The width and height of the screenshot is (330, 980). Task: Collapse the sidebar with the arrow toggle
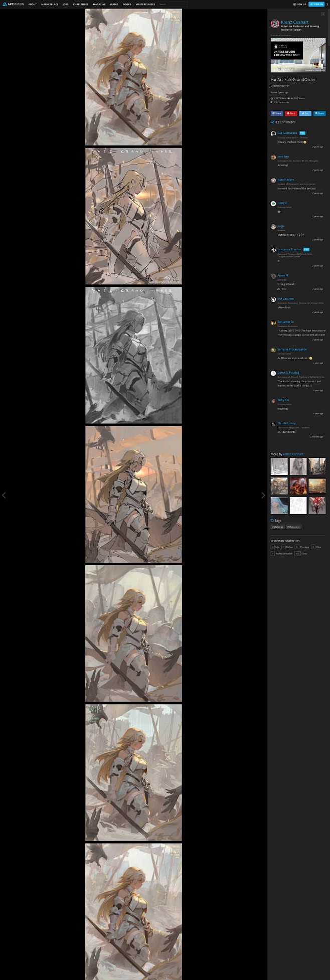323,14
